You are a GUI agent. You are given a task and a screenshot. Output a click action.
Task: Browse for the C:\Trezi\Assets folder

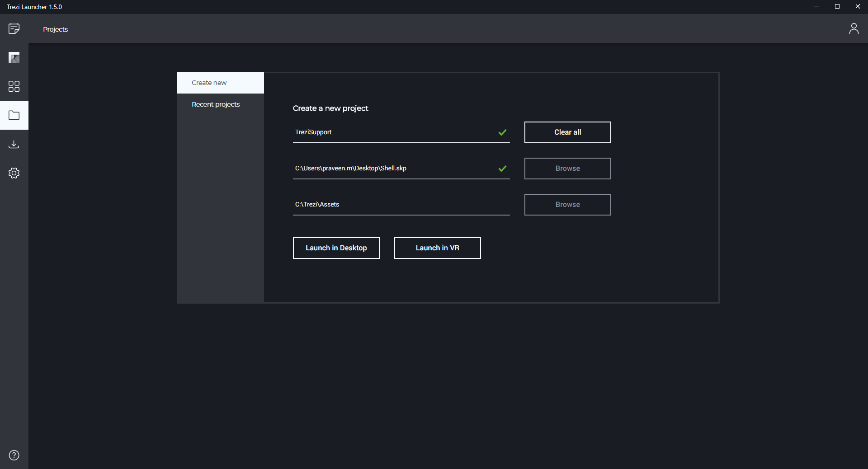(568, 205)
